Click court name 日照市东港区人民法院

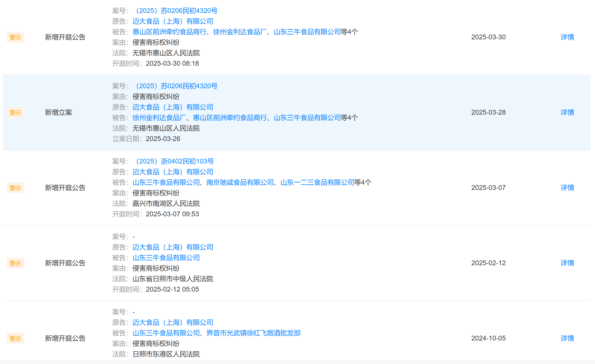click(166, 354)
